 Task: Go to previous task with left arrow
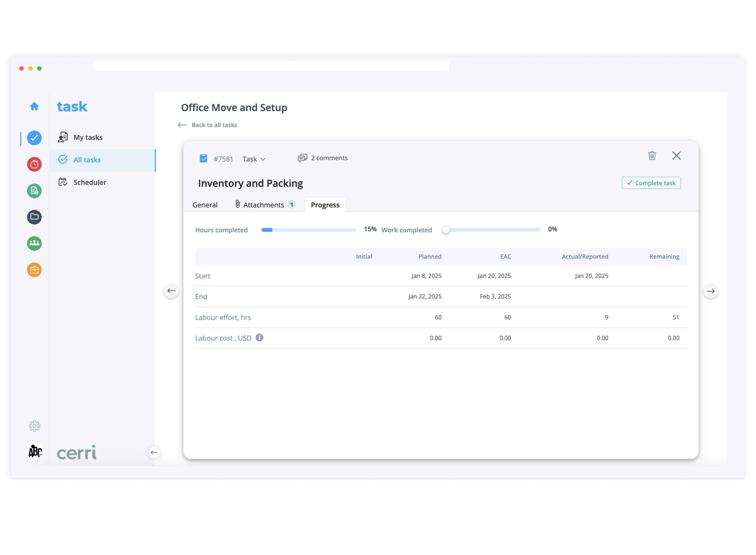[171, 291]
